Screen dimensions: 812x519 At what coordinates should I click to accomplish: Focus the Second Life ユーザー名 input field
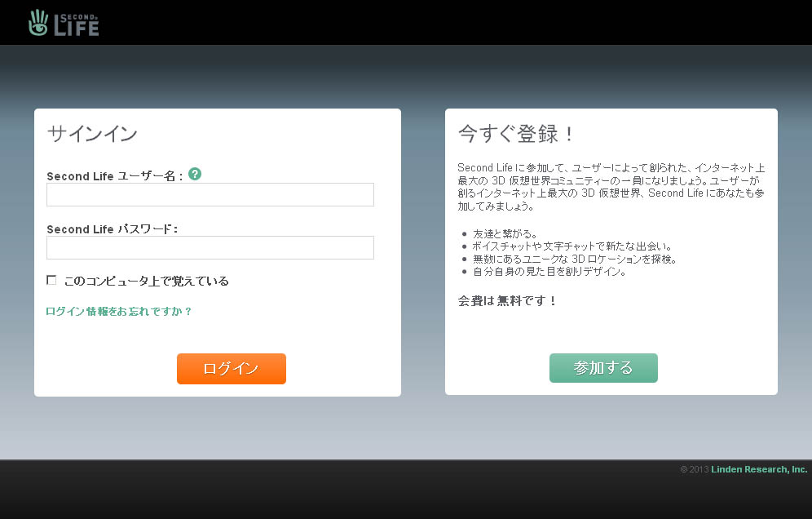[x=210, y=194]
